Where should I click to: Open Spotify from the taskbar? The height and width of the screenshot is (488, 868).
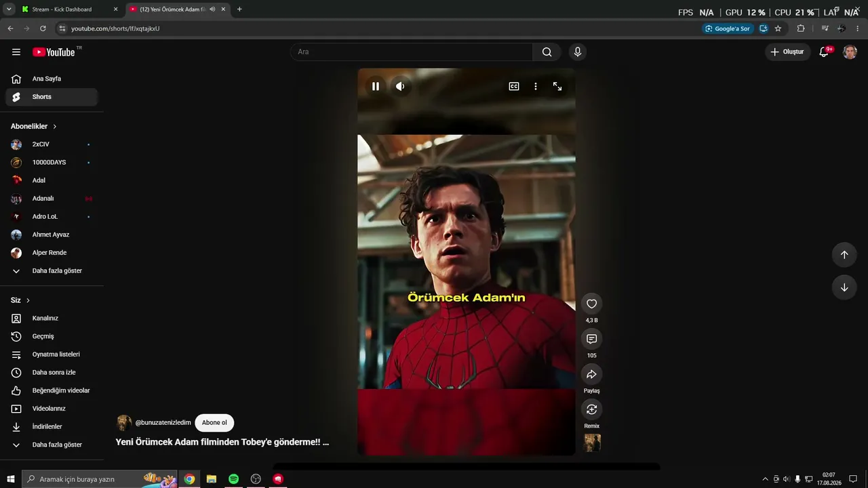233,479
